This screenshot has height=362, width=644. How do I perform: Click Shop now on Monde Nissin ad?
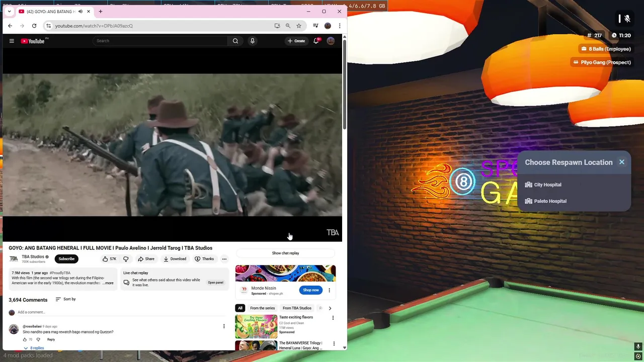tap(310, 290)
